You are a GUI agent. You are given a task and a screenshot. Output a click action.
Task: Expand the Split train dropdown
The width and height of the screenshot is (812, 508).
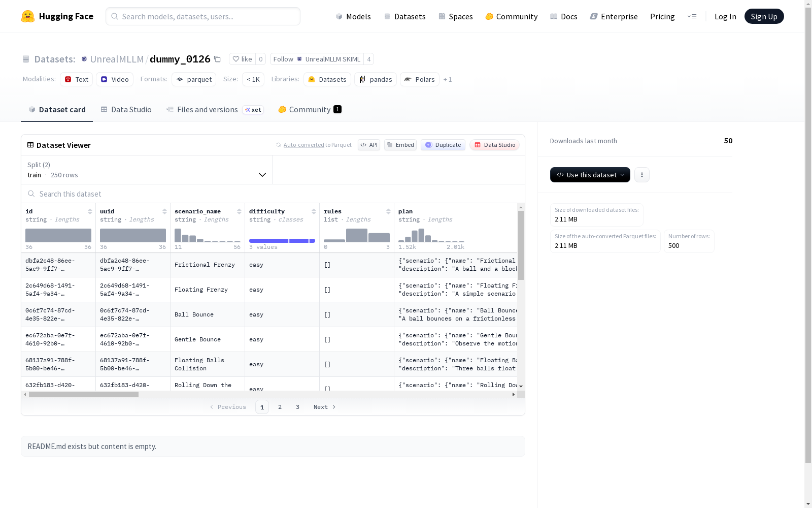[147, 170]
